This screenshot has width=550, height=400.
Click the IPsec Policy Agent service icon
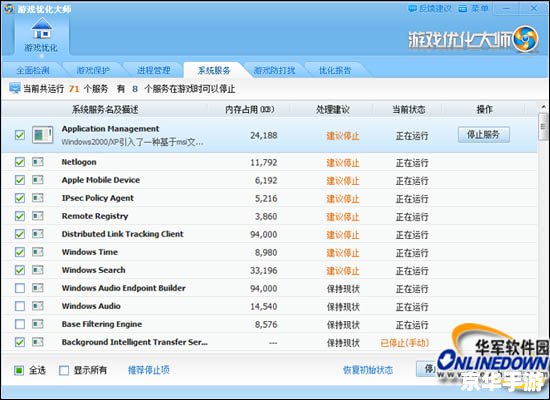38,198
